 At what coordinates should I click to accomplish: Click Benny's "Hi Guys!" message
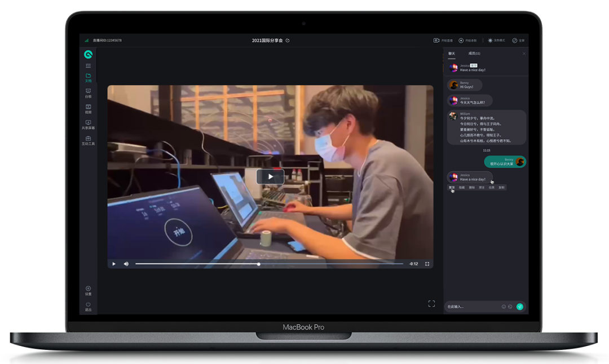click(465, 85)
